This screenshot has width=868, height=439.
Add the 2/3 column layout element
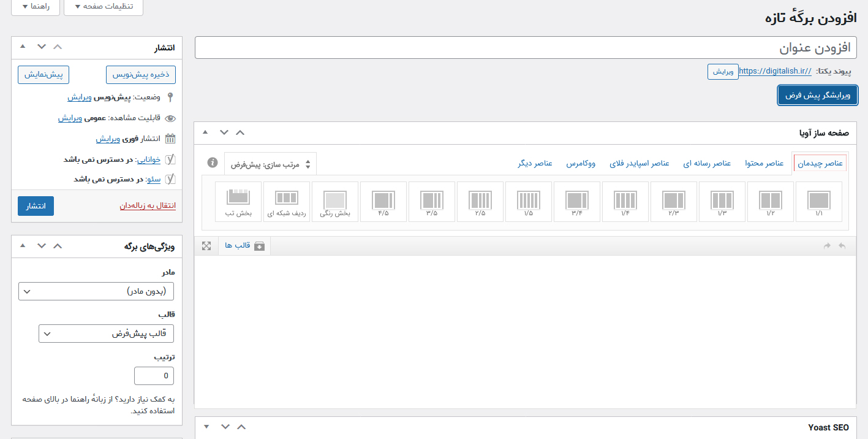673,202
